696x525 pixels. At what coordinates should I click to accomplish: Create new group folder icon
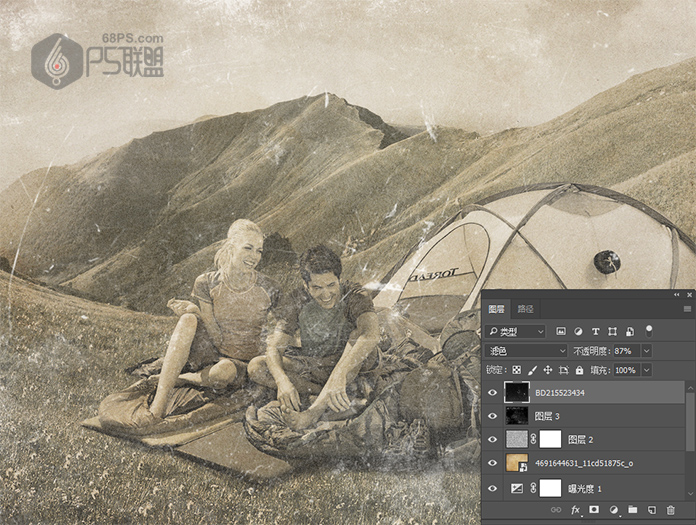coord(633,509)
